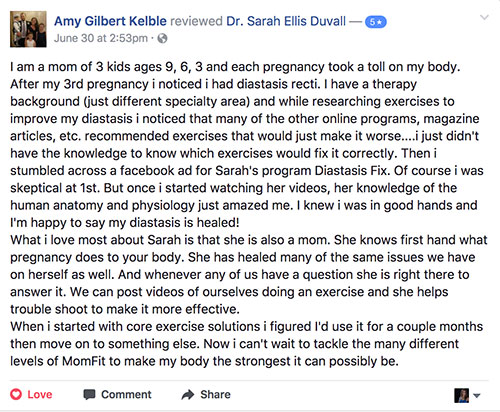Open the post options chevron menu

[x=484, y=17]
